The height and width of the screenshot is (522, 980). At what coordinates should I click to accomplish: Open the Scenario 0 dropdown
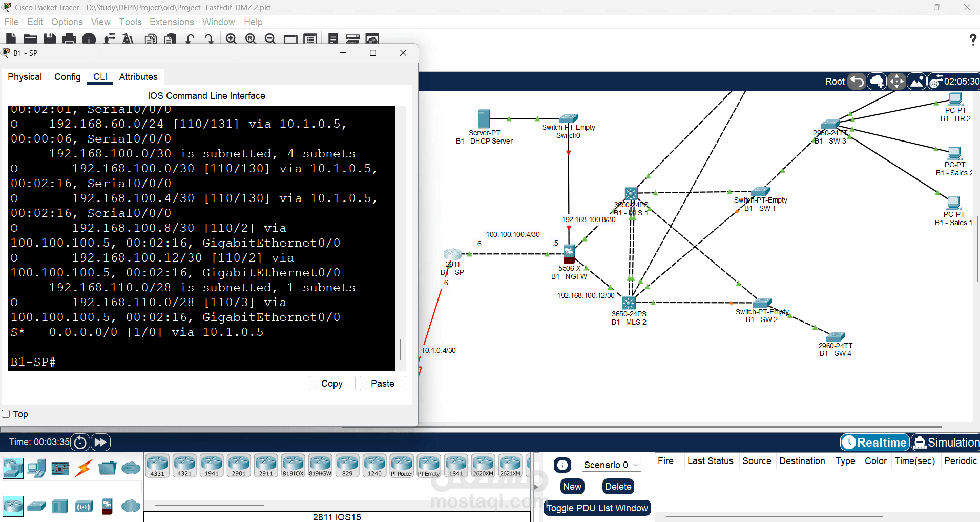612,465
